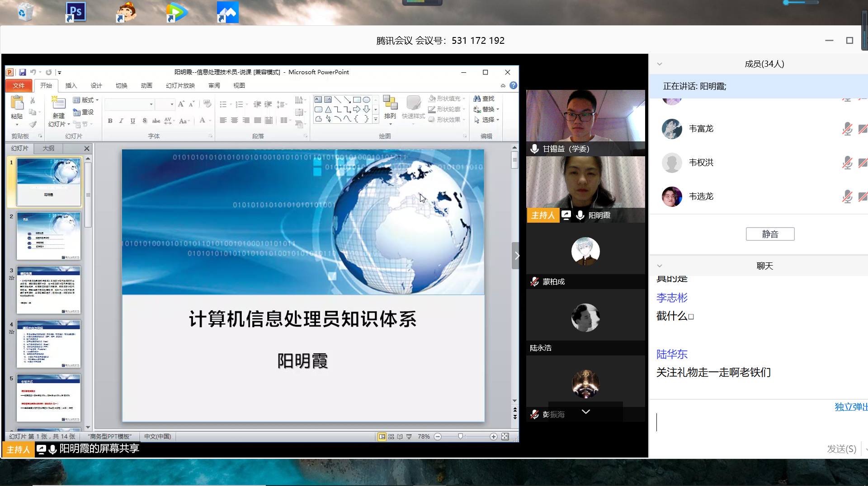Screen dimensions: 868x486
Task: Collapse the 聊天 chat panel chevron
Action: 660,266
